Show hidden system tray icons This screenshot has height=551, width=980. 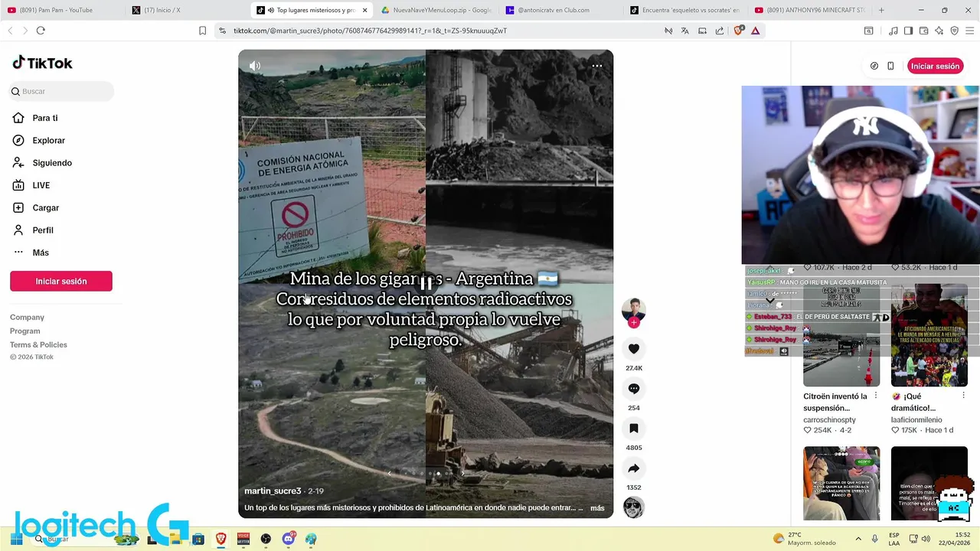pos(858,539)
